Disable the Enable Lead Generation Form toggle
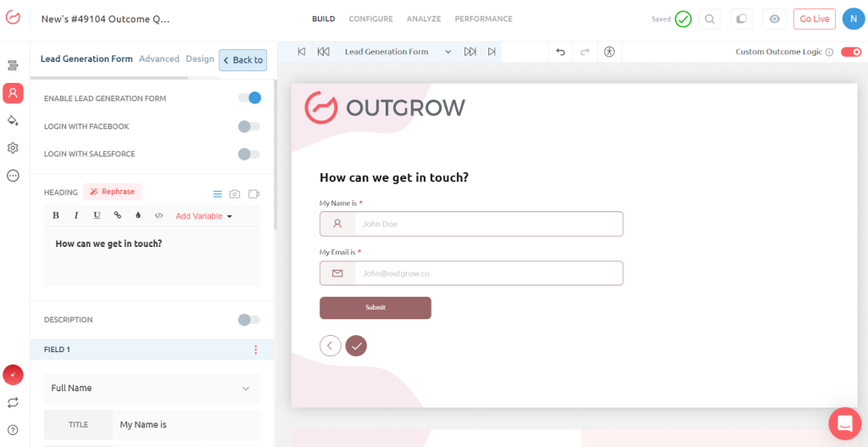The height and width of the screenshot is (447, 868). (x=249, y=98)
